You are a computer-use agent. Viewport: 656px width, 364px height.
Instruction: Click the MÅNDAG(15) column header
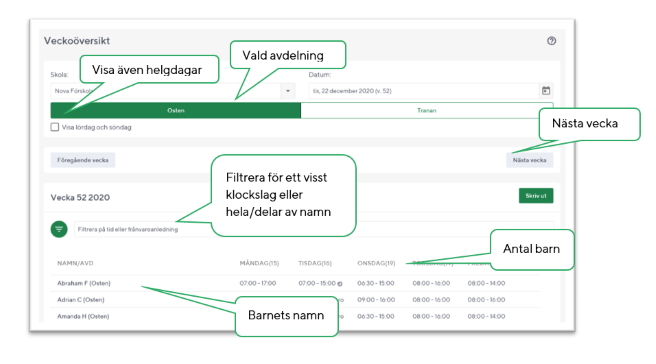pyautogui.click(x=259, y=263)
